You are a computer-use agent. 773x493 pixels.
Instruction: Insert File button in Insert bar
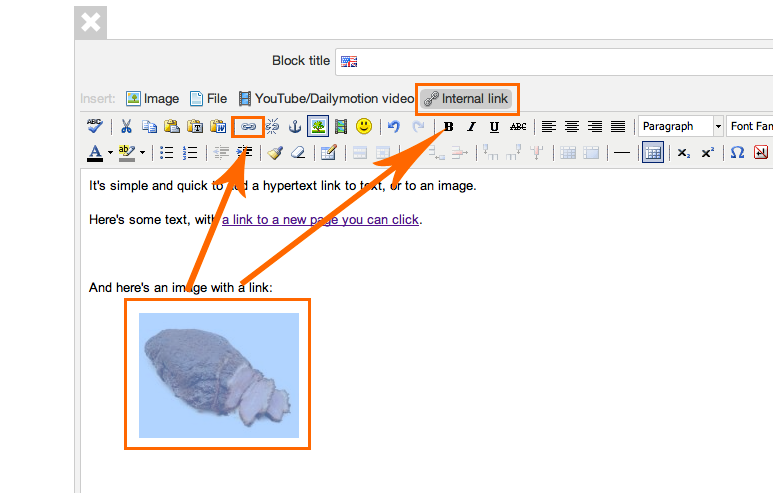(209, 99)
